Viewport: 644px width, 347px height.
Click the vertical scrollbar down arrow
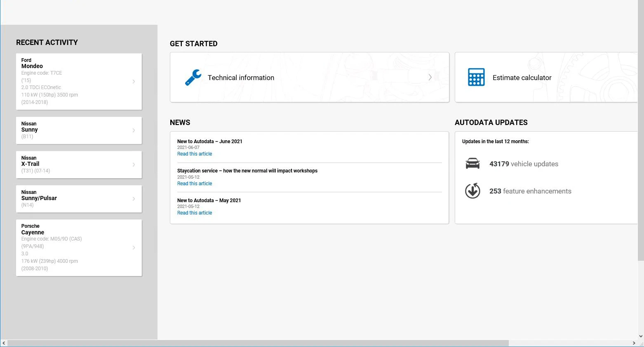tap(641, 336)
